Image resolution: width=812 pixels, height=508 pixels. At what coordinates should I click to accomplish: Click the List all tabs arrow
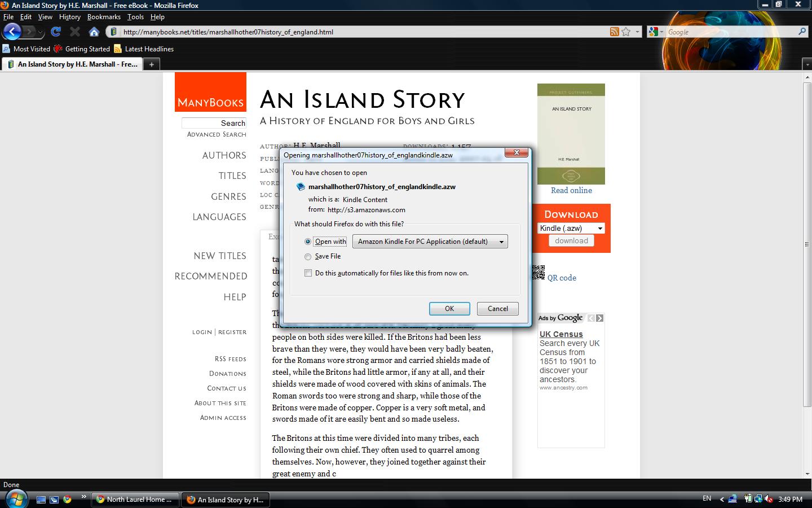coord(806,64)
